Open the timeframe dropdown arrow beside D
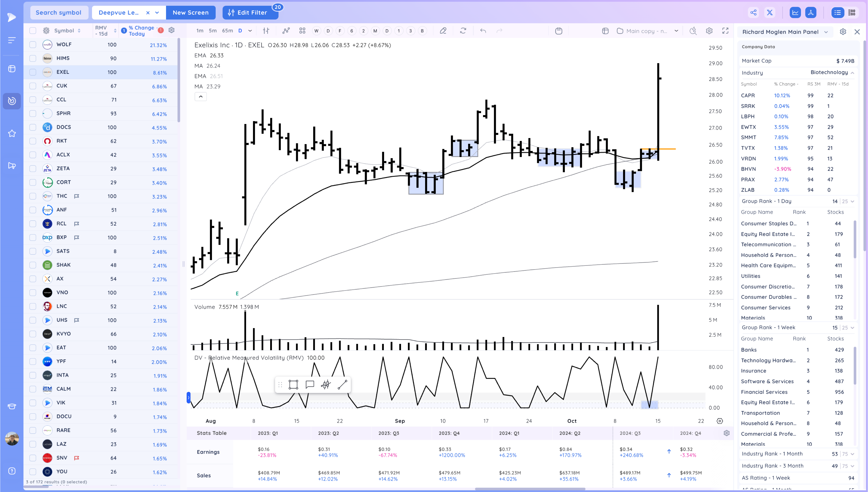Screen dimensions: 868x492 (250, 31)
